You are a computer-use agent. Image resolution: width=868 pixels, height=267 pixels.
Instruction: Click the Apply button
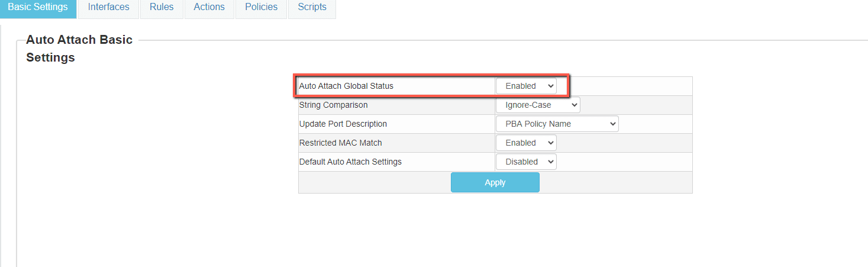(495, 182)
